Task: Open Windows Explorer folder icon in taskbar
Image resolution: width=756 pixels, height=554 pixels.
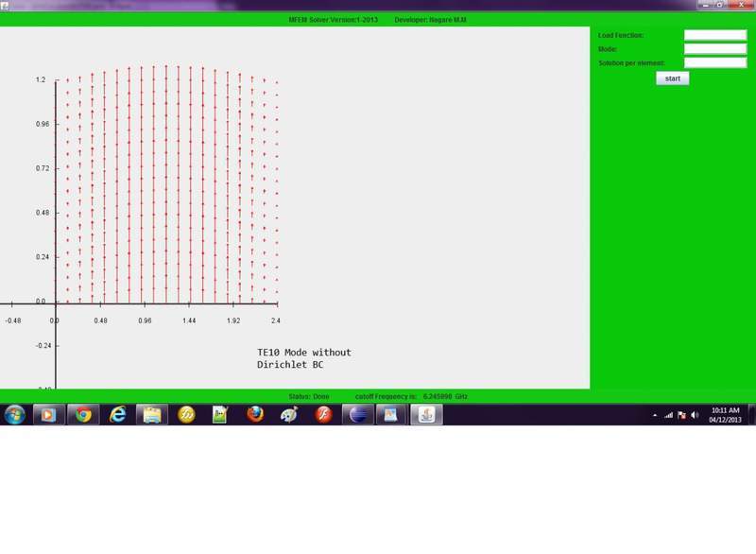Action: [x=151, y=414]
